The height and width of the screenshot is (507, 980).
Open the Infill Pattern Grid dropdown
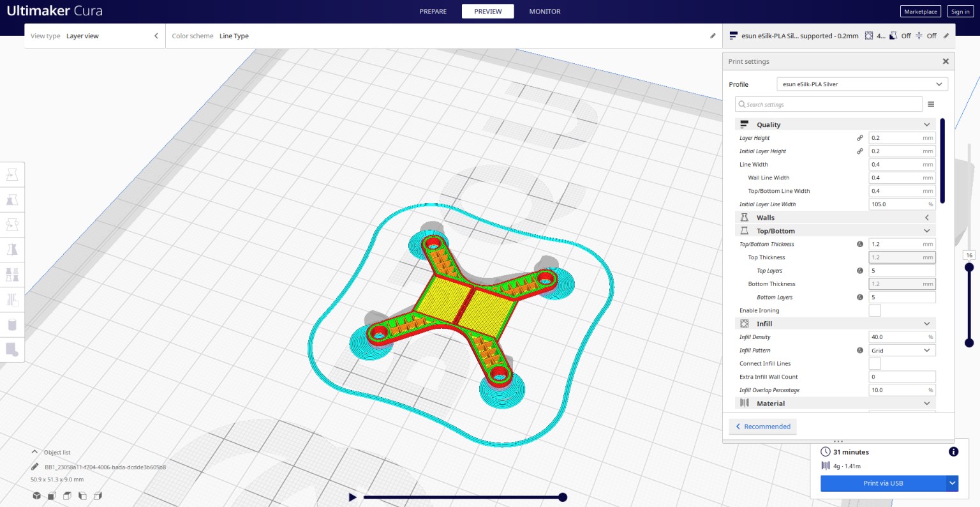[902, 350]
